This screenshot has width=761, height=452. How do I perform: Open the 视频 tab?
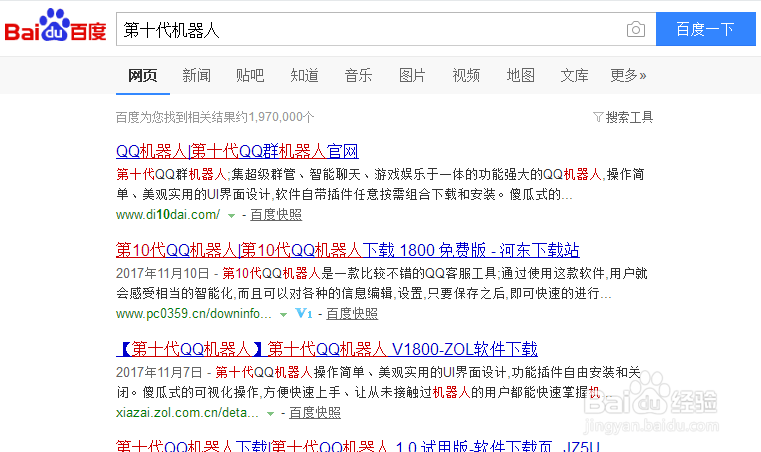(x=466, y=75)
